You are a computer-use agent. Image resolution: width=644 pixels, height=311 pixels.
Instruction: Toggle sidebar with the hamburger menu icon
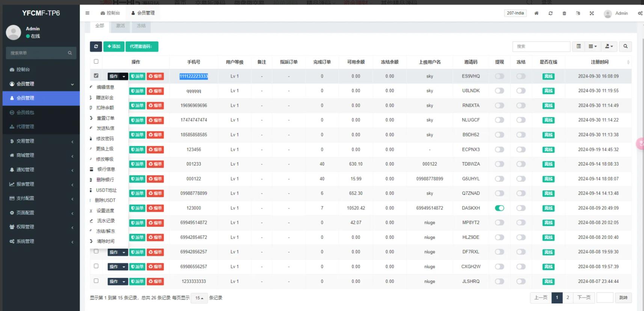tap(87, 13)
